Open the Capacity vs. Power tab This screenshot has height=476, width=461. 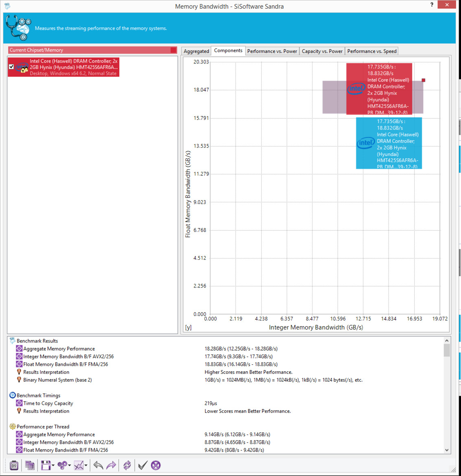click(x=322, y=51)
